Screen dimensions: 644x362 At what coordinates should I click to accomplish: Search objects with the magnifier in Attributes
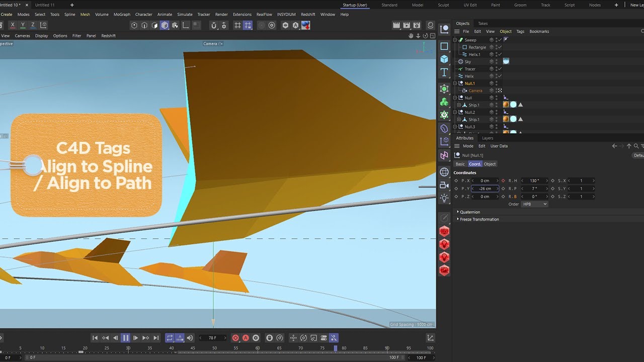pyautogui.click(x=636, y=146)
